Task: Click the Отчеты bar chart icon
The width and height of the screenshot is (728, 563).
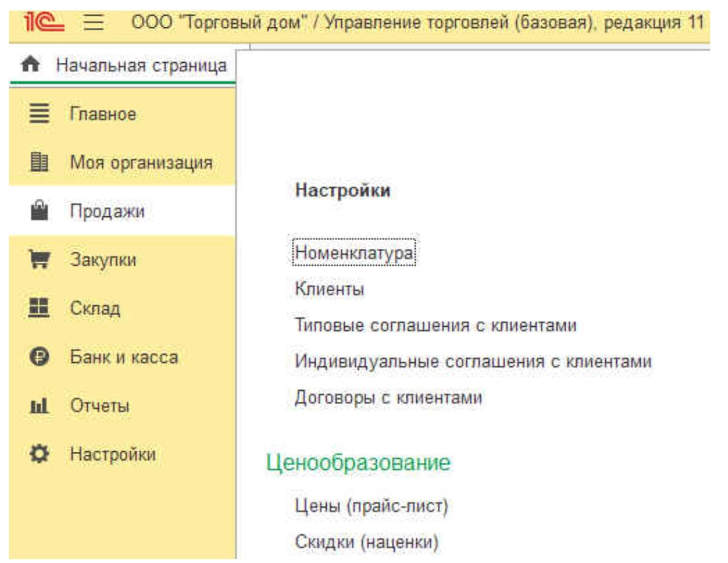Action: click(39, 405)
